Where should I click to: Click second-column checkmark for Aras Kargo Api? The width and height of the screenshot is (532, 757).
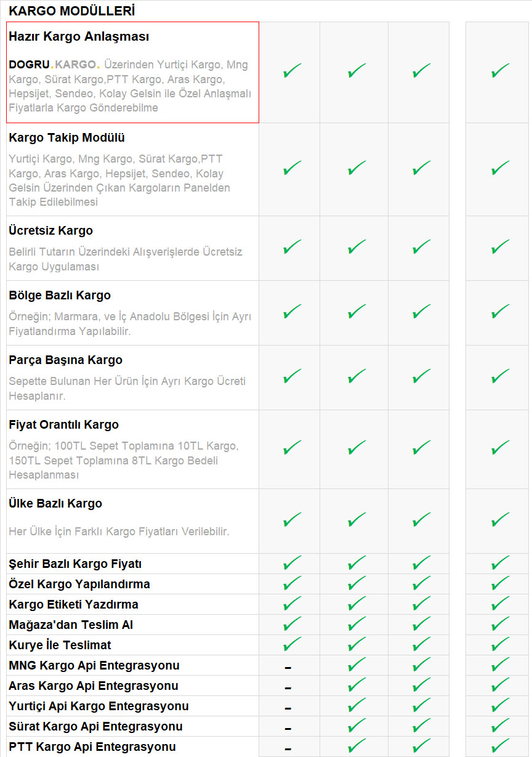[x=357, y=686]
